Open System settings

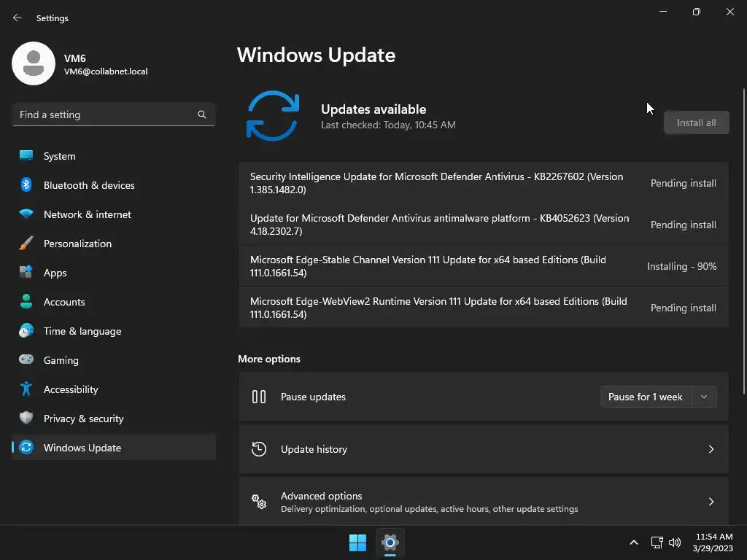[113, 156]
